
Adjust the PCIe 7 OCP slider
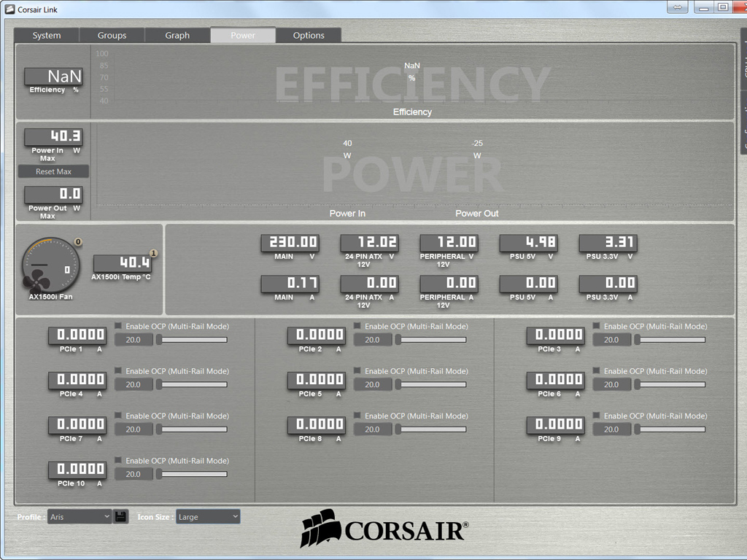click(192, 429)
